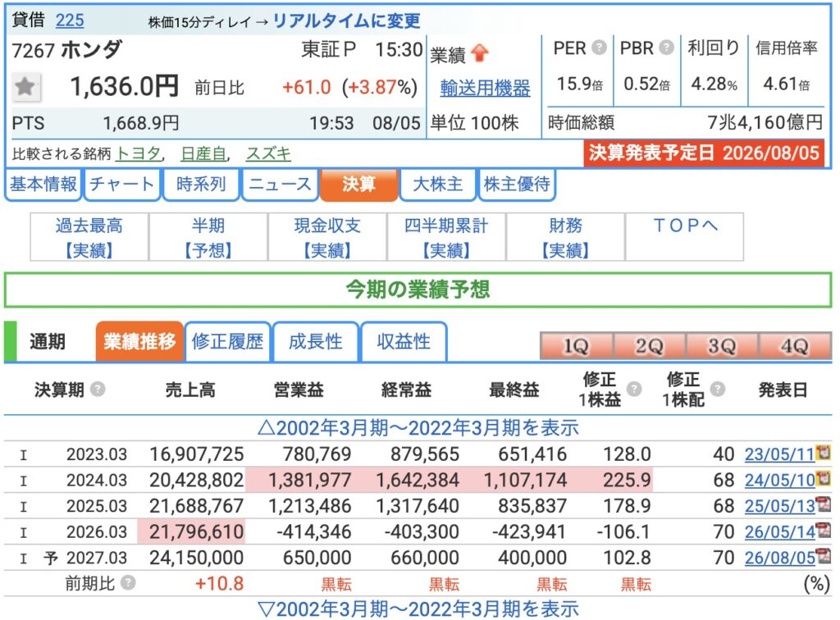Jump to 現金収支【実績】 section
The image size is (840, 620).
(327, 237)
